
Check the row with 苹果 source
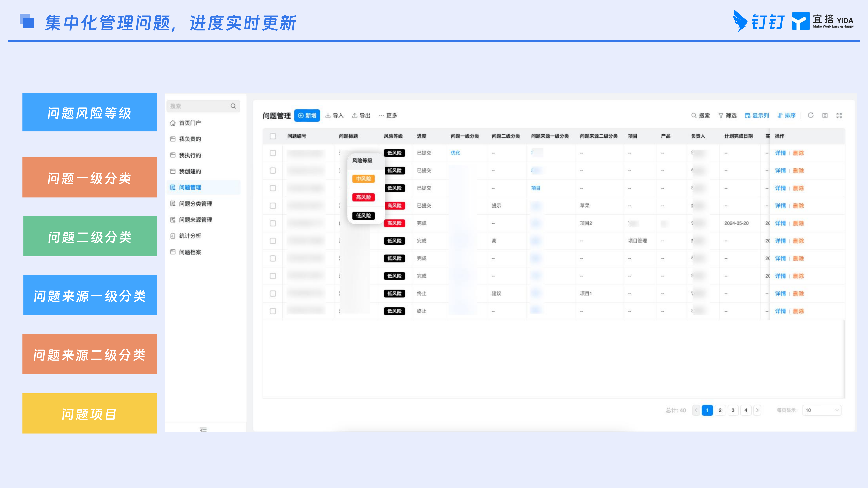[273, 205]
